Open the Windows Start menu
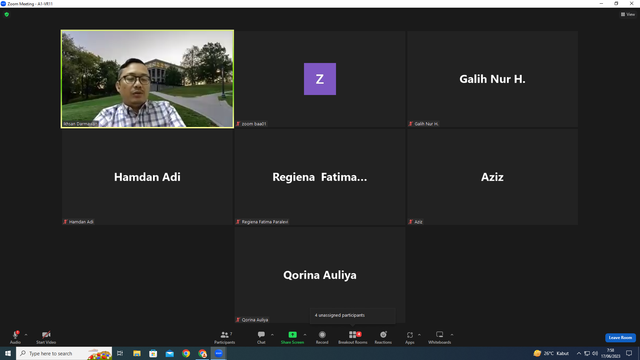The width and height of the screenshot is (640, 360). pyautogui.click(x=8, y=353)
